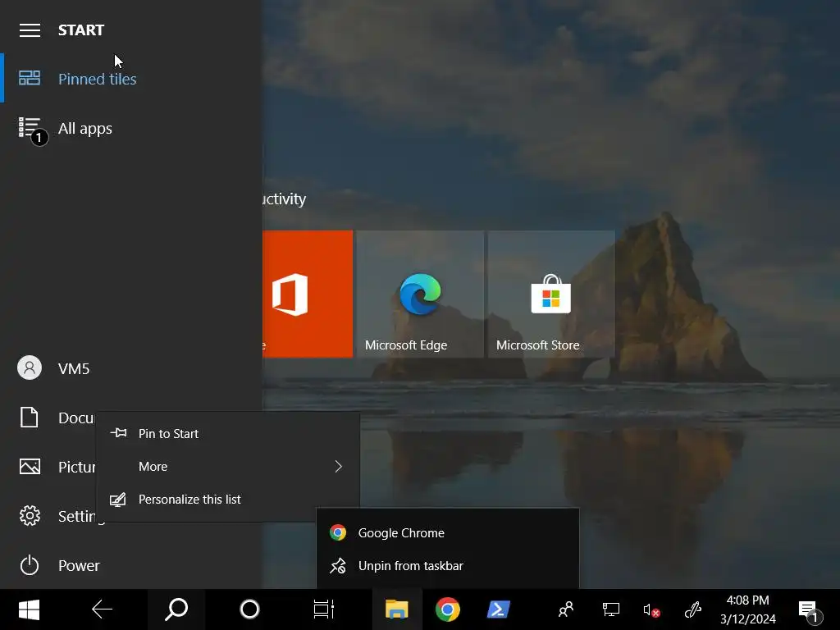This screenshot has height=630, width=840.
Task: Open the All apps list
Action: (131, 128)
